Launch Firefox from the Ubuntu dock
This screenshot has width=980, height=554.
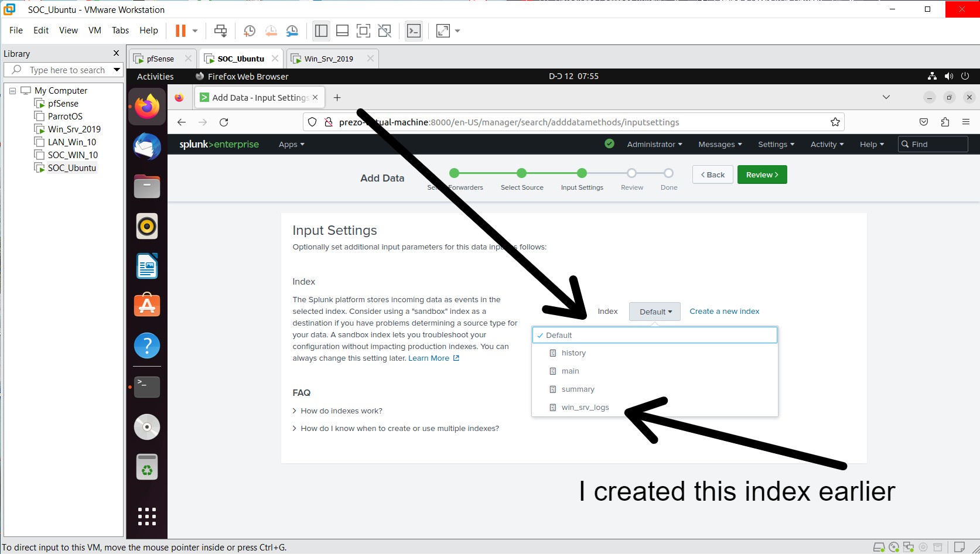pos(147,107)
